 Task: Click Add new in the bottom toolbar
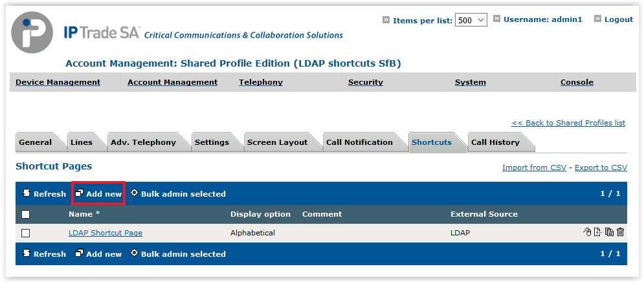pos(98,254)
